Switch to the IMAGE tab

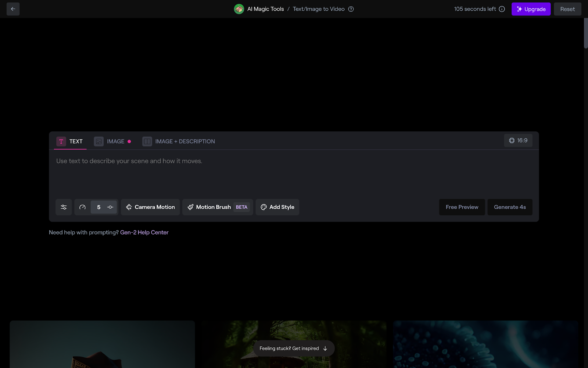(x=112, y=141)
